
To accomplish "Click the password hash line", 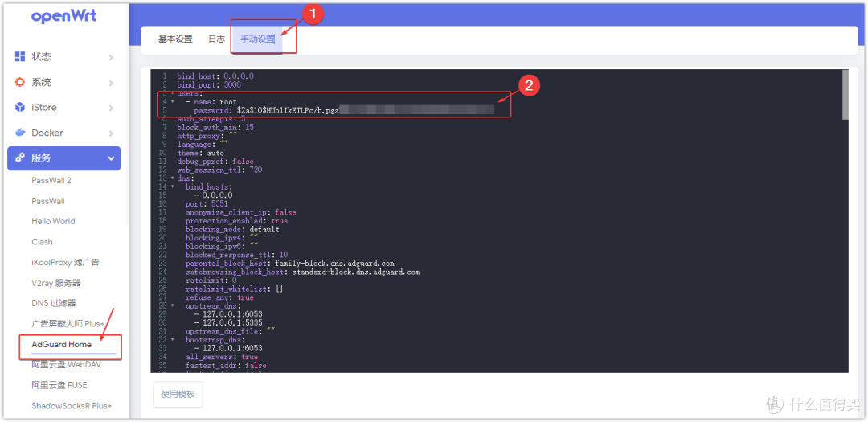I will click(x=344, y=110).
